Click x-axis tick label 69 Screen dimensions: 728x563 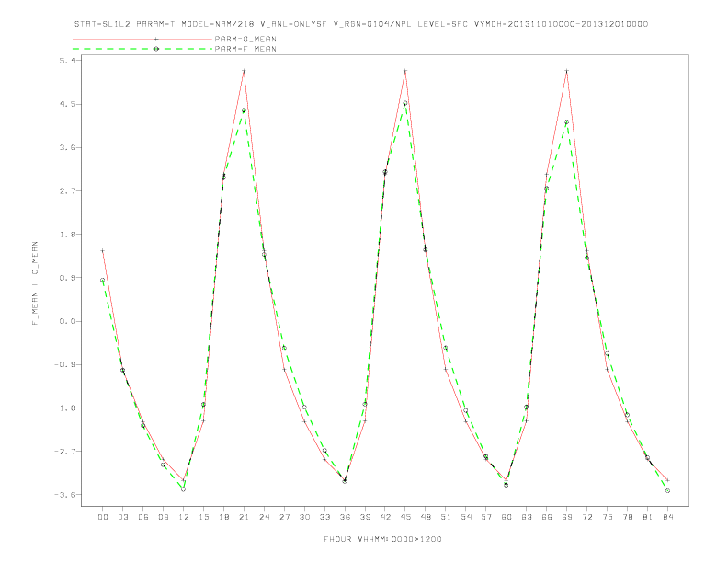pyautogui.click(x=567, y=517)
